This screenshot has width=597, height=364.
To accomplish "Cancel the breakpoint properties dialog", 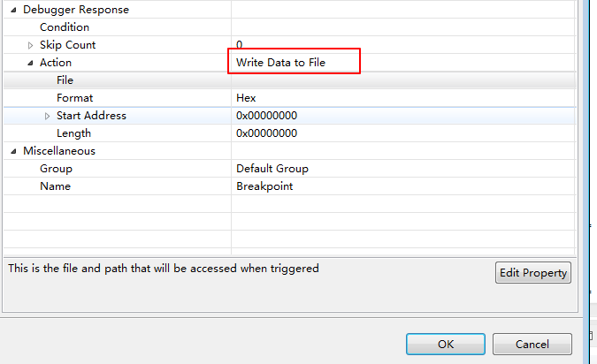I will (532, 344).
